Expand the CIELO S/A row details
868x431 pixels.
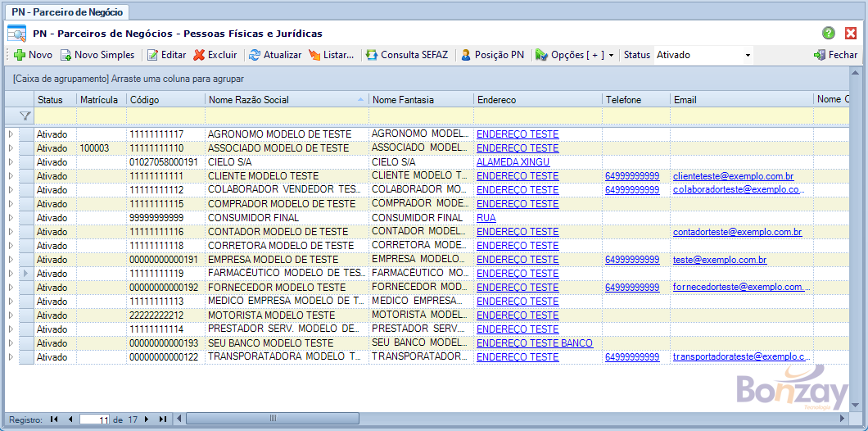click(x=11, y=162)
